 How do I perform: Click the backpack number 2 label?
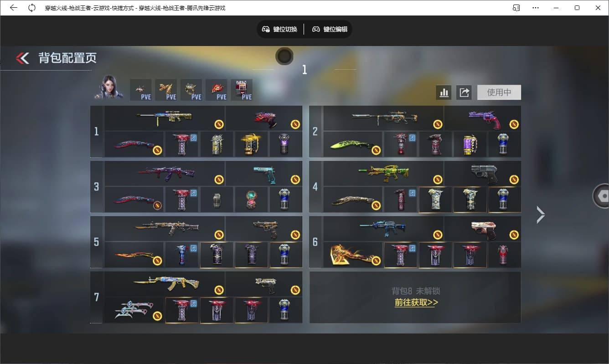click(x=315, y=132)
